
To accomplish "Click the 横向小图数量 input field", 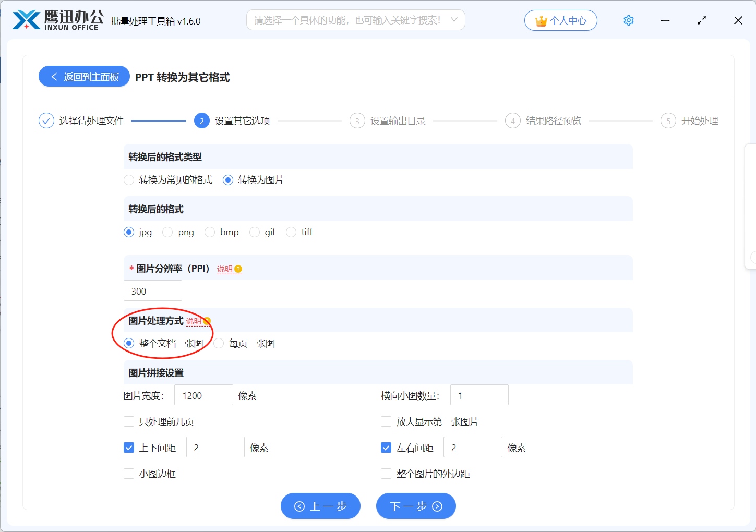I will pos(479,395).
